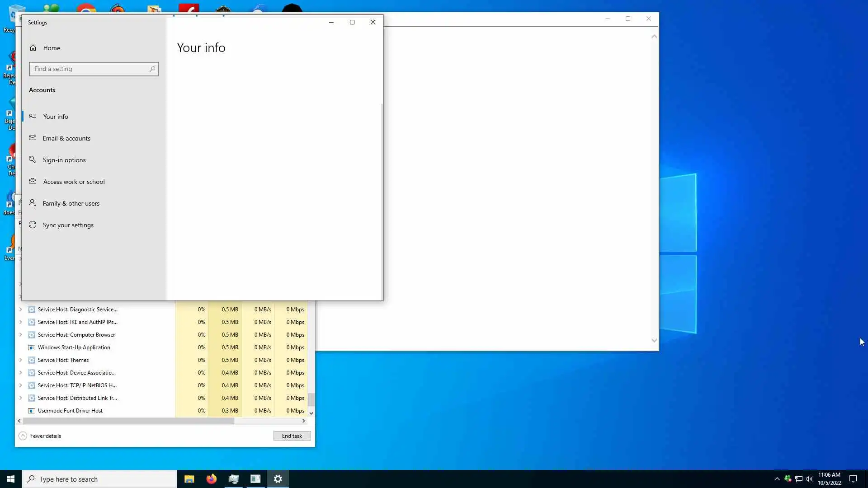Screen dimensions: 868x488
Task: Select the Email & accounts envelope icon
Action: (33, 138)
